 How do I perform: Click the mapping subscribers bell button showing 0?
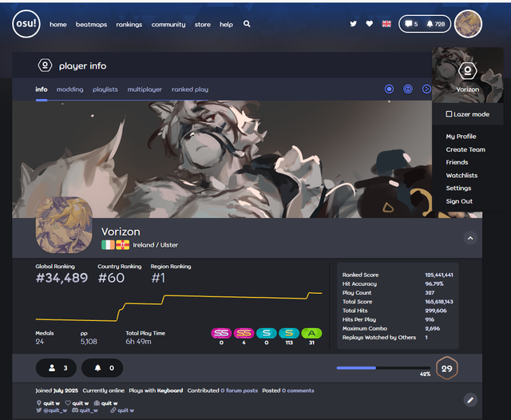click(x=102, y=368)
